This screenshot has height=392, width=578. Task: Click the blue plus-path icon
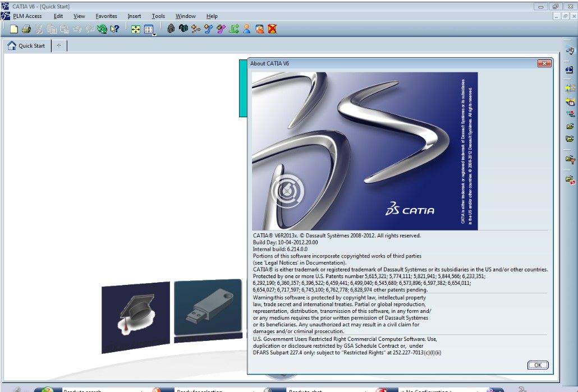click(x=208, y=29)
